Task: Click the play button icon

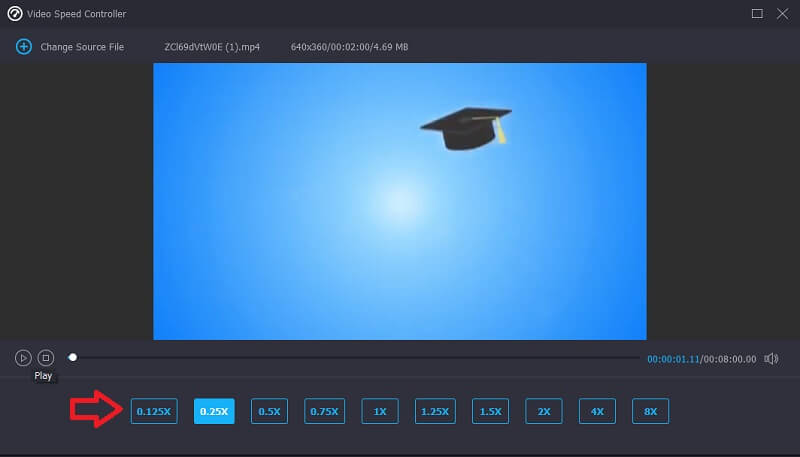Action: [x=23, y=358]
